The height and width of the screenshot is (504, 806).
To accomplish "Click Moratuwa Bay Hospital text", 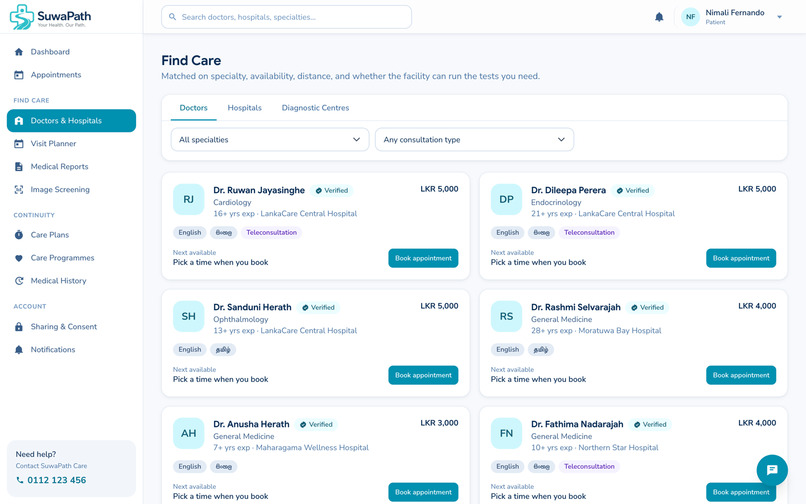I will click(x=620, y=331).
